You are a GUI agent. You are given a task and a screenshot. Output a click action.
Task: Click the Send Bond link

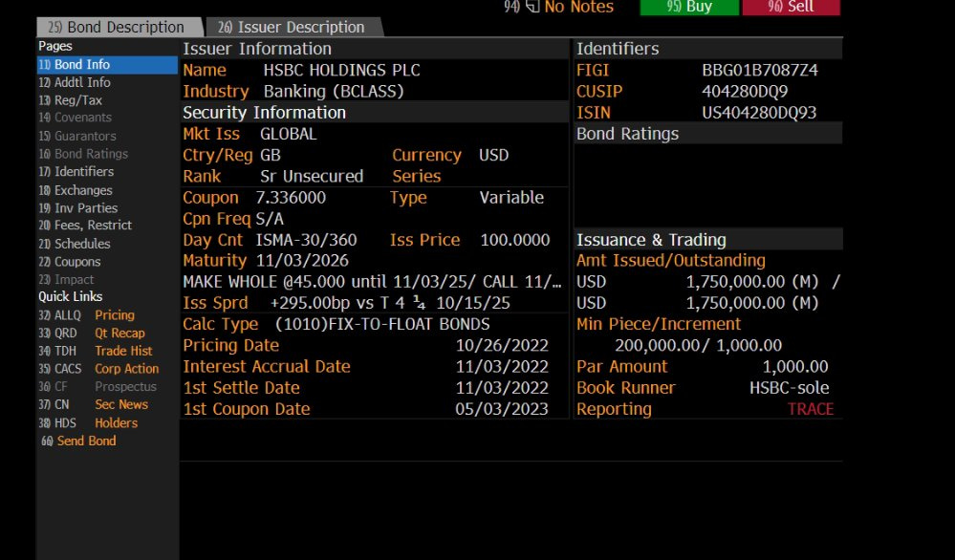78,441
